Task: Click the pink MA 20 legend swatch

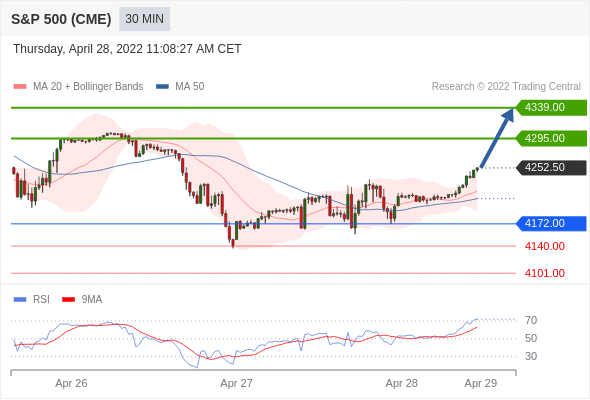Action: pyautogui.click(x=20, y=87)
